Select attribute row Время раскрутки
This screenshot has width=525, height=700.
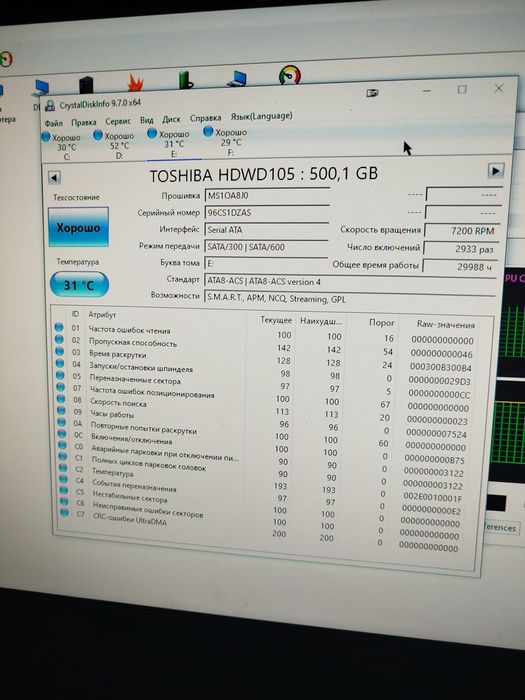pyautogui.click(x=263, y=358)
